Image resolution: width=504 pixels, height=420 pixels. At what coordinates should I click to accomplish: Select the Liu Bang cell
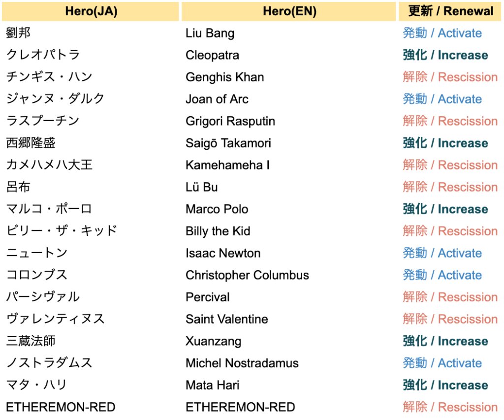(210, 33)
